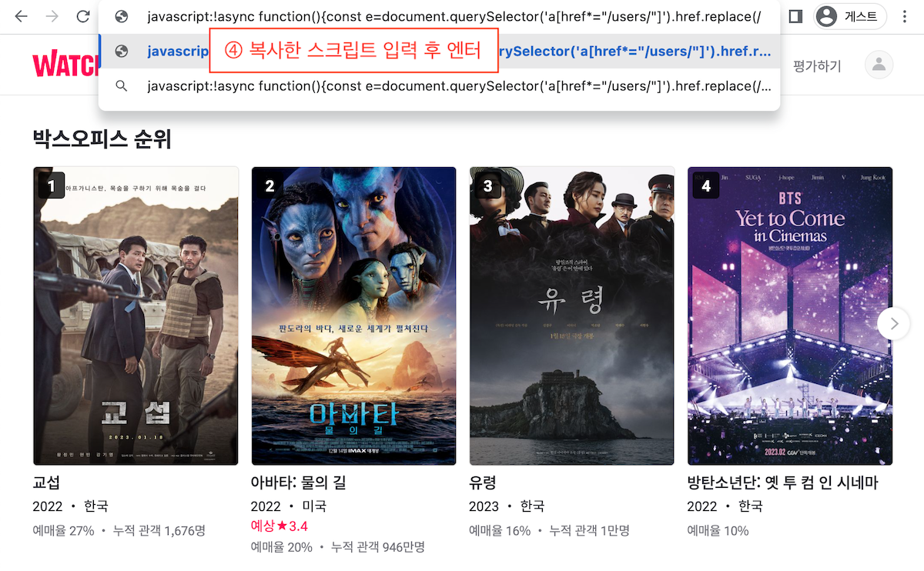This screenshot has height=571, width=924.
Task: Click the Watcha user avatar icon
Action: click(879, 65)
